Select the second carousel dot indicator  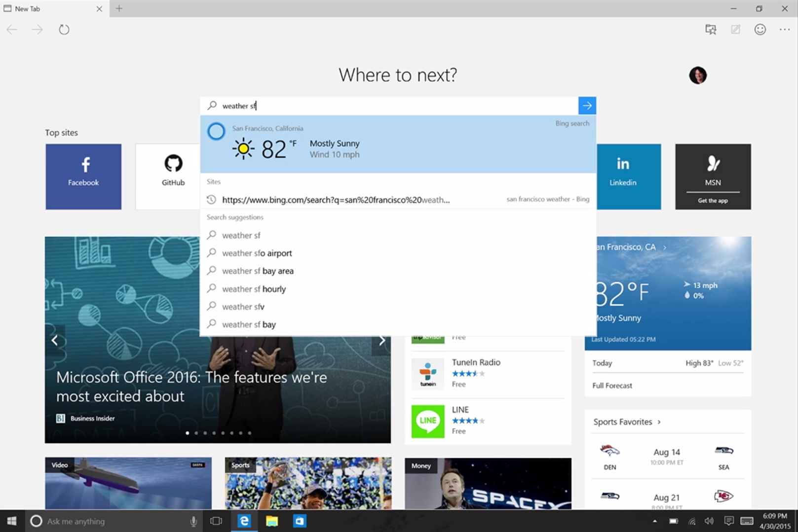[196, 433]
